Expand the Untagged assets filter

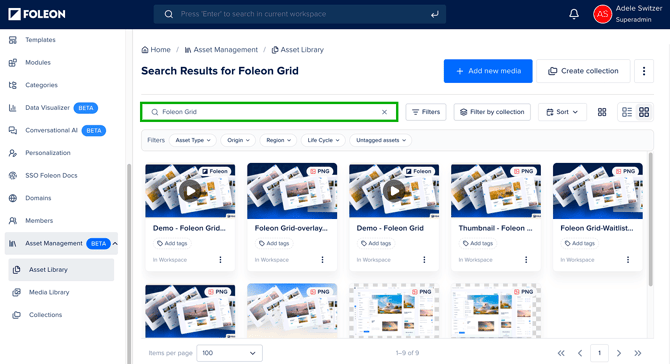point(381,140)
